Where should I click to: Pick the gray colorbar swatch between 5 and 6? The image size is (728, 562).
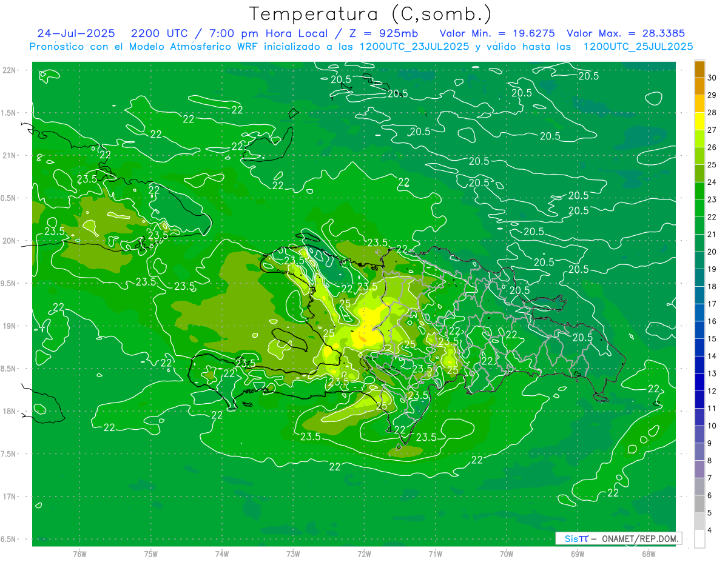[699, 504]
